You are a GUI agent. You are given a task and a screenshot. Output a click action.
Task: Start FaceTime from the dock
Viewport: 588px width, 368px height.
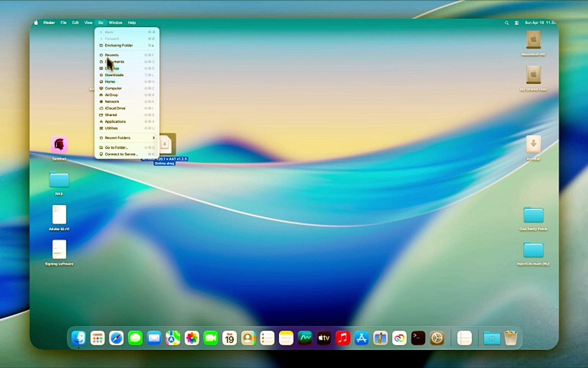click(x=211, y=338)
